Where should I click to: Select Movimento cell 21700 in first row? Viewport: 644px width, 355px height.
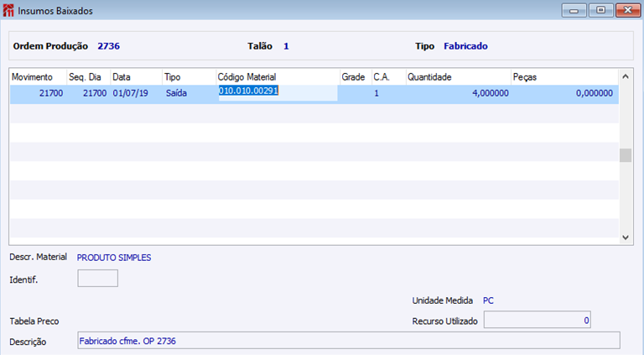tap(39, 93)
